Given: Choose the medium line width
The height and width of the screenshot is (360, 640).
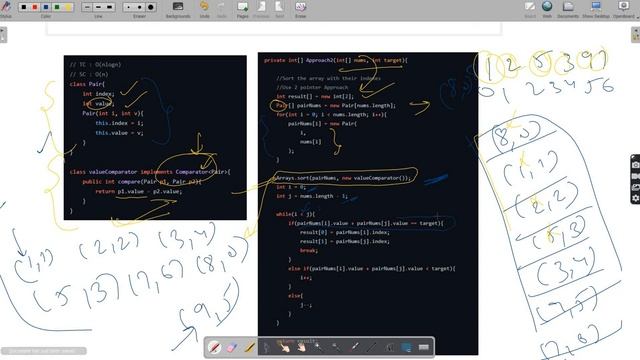Looking at the screenshot, I should pos(98,7).
